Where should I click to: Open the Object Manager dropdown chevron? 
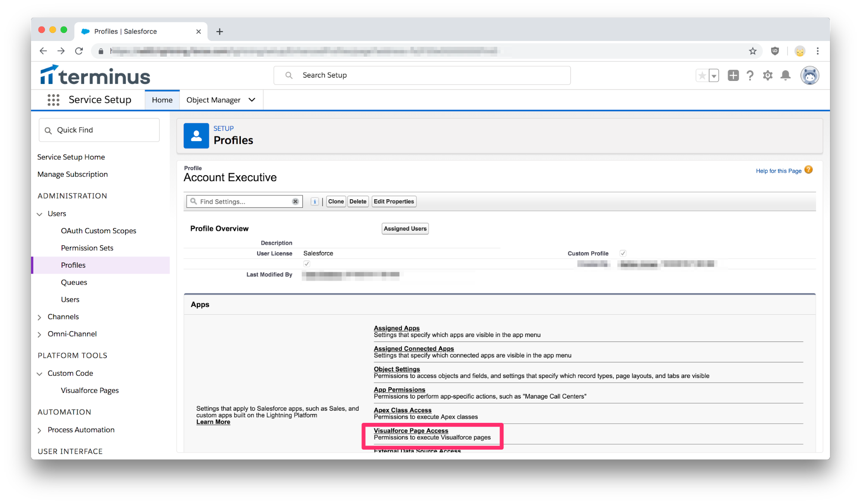pos(252,100)
